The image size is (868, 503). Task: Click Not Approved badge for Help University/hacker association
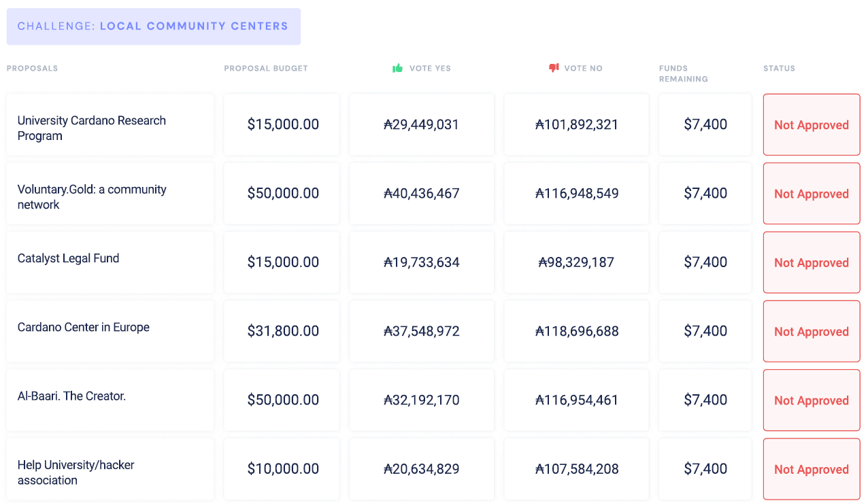pyautogui.click(x=812, y=470)
